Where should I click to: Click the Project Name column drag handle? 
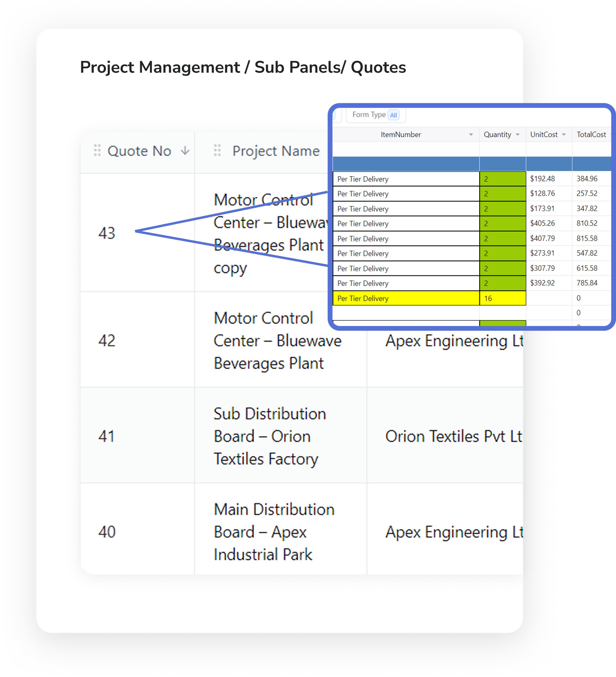(x=217, y=150)
